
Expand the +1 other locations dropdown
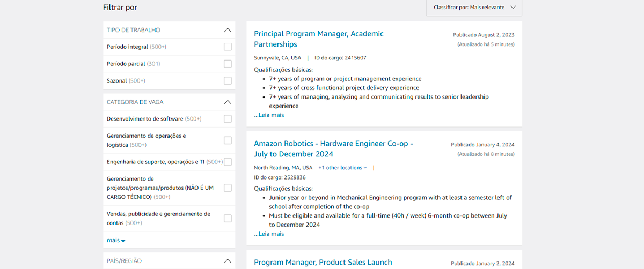(x=342, y=168)
